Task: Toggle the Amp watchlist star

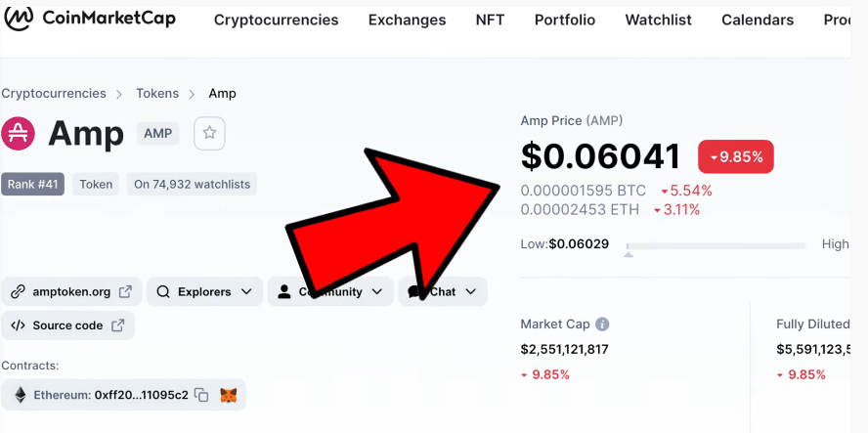Action: (x=209, y=133)
